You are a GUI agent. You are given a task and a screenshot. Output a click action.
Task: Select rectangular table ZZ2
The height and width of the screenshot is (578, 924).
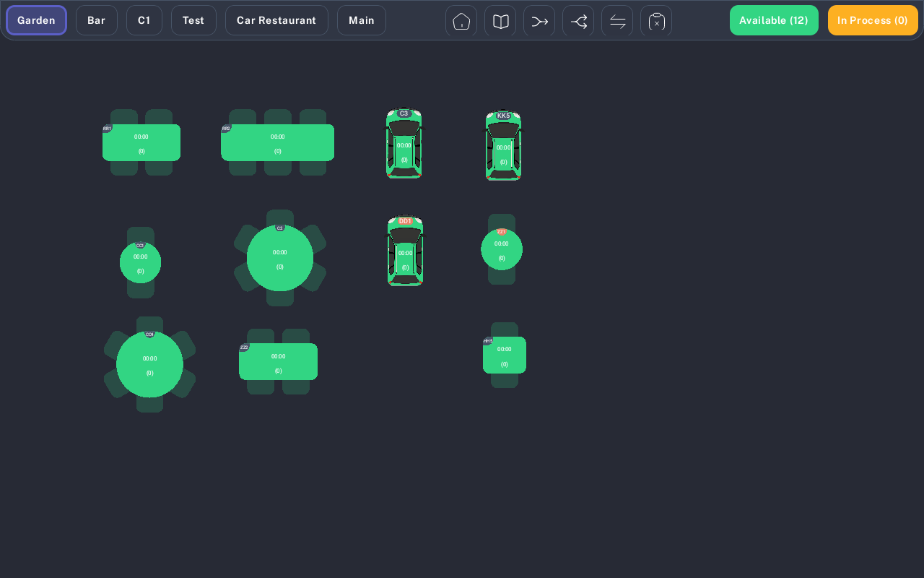(278, 361)
